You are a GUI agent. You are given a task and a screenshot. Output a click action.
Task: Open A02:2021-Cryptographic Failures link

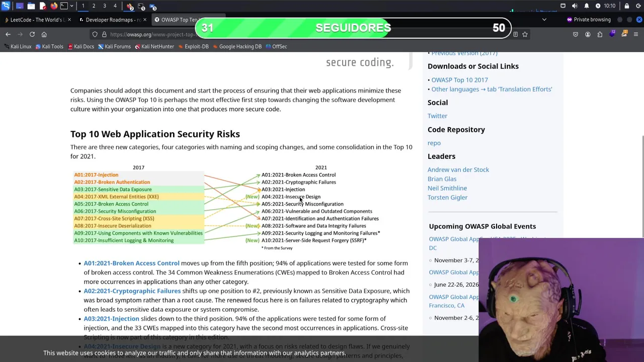(132, 291)
